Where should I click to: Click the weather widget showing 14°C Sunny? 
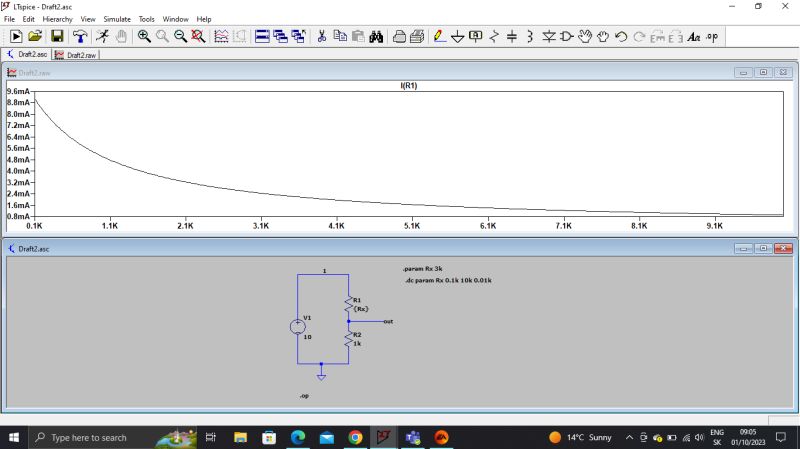580,437
